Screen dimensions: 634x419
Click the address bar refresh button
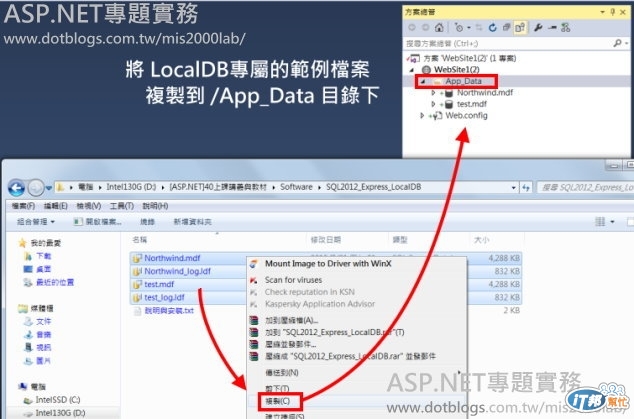[526, 187]
